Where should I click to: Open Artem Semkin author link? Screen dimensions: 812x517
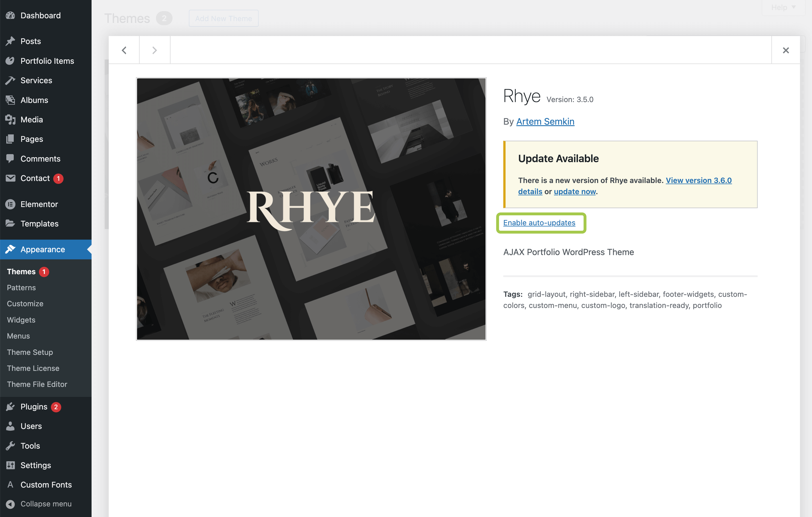pyautogui.click(x=545, y=121)
